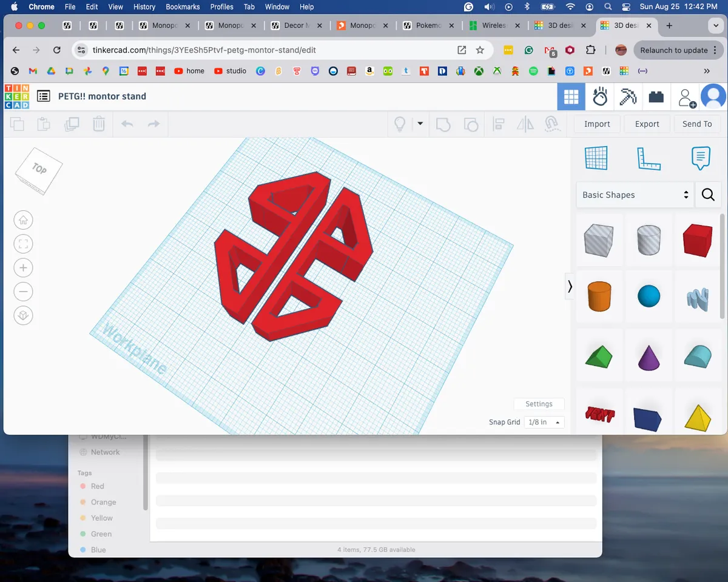The width and height of the screenshot is (728, 582).
Task: Click Relaunch to update button
Action: tap(673, 50)
